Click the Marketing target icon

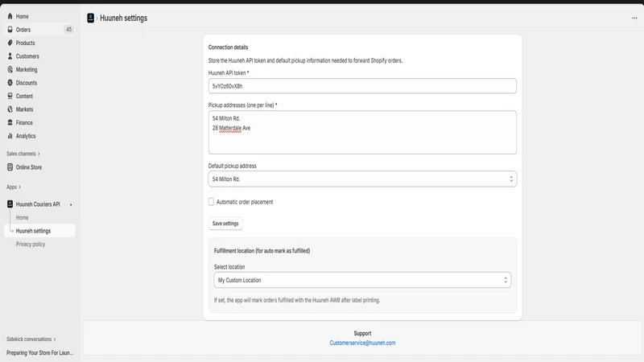click(x=10, y=69)
